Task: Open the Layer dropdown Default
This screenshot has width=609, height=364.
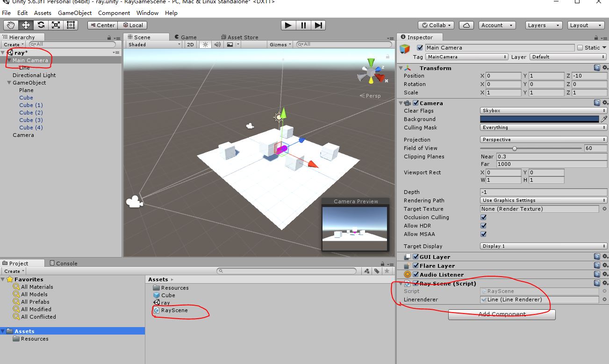Action: (x=568, y=57)
